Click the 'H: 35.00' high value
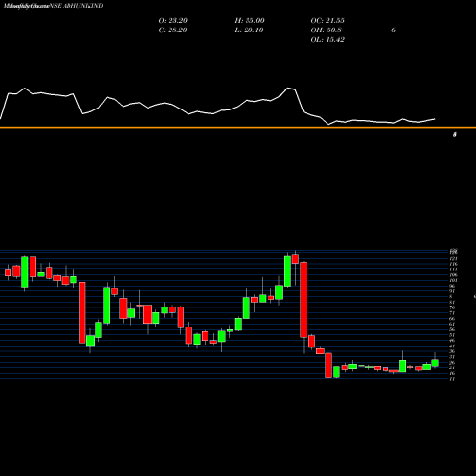 tap(249, 21)
